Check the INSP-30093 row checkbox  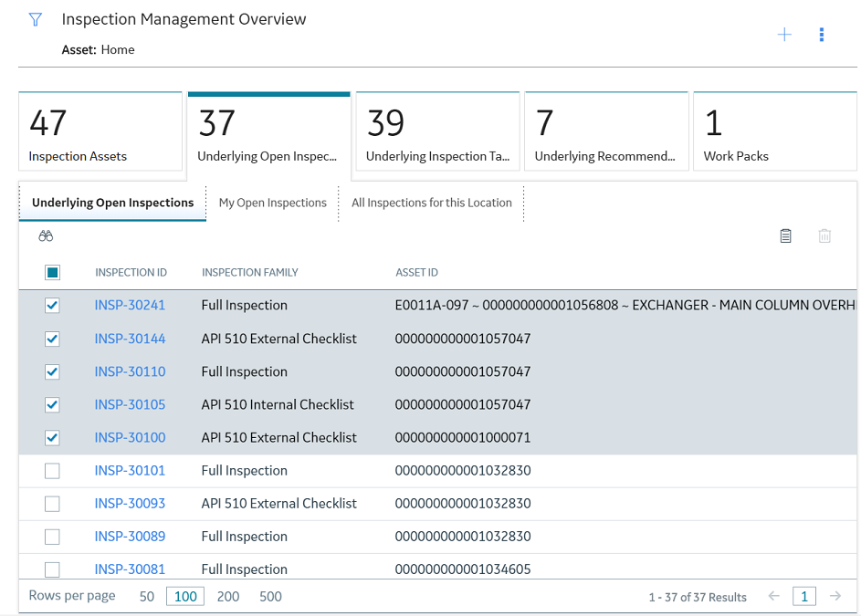pos(52,504)
